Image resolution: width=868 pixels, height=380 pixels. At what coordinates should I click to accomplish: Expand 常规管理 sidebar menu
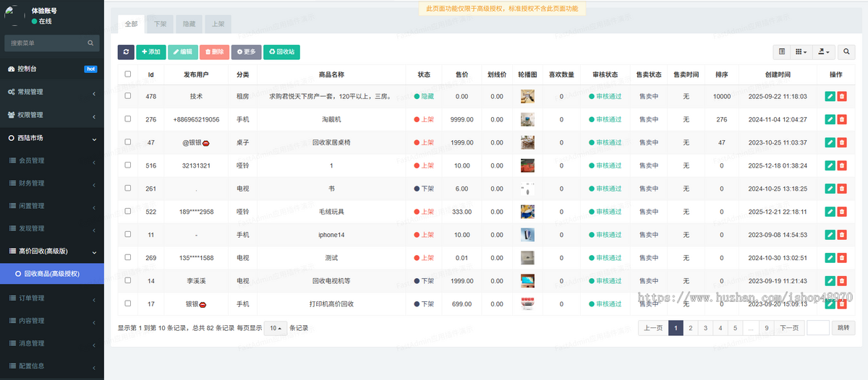(x=52, y=92)
